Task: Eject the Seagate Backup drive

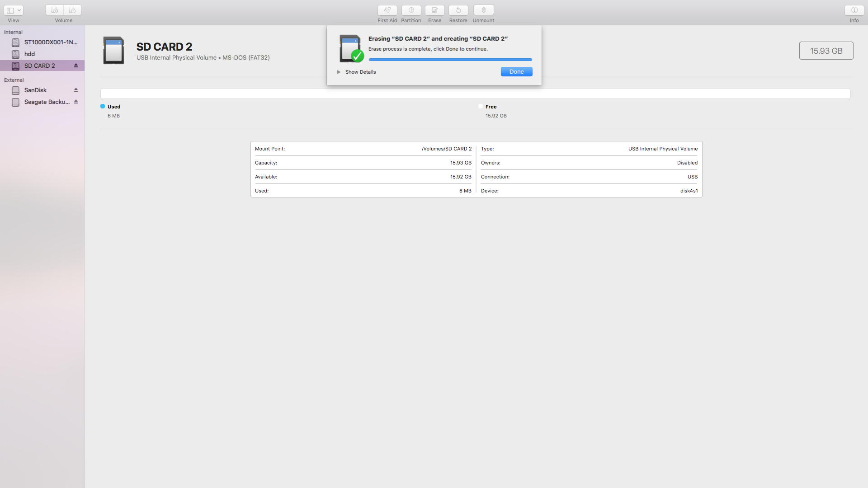Action: coord(75,102)
